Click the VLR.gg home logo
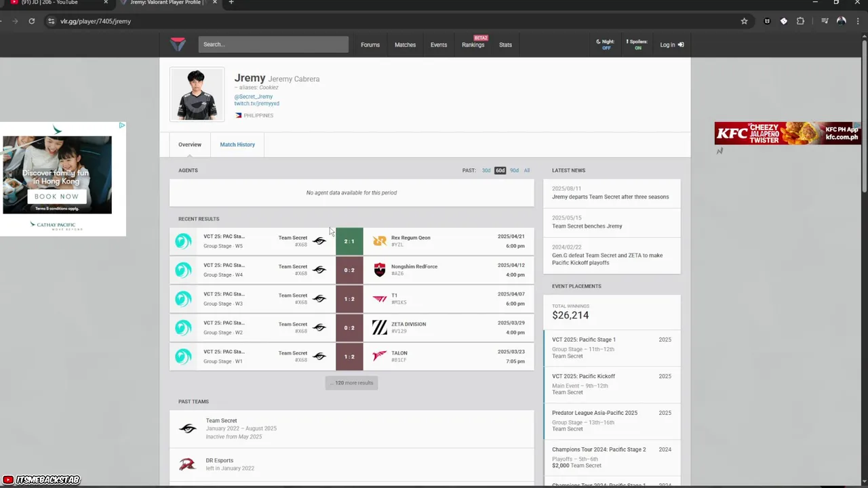This screenshot has height=488, width=868. tap(178, 45)
